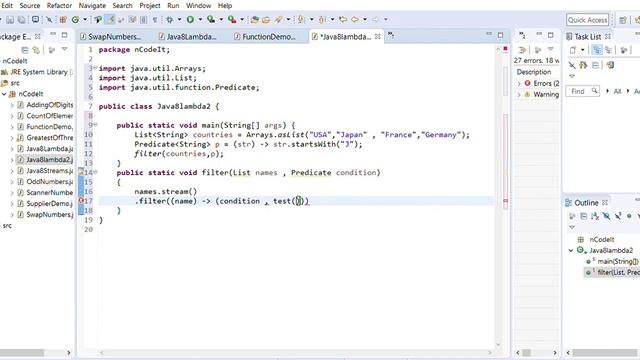Click the Save icon in the toolbar
This screenshot has height=360, width=640.
click(x=10, y=20)
